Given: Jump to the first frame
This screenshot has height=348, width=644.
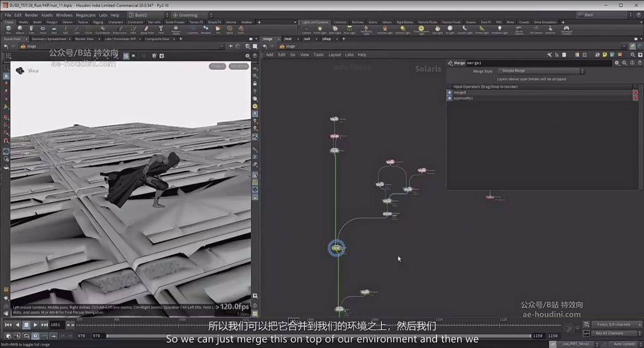Looking at the screenshot, I should click(8, 325).
